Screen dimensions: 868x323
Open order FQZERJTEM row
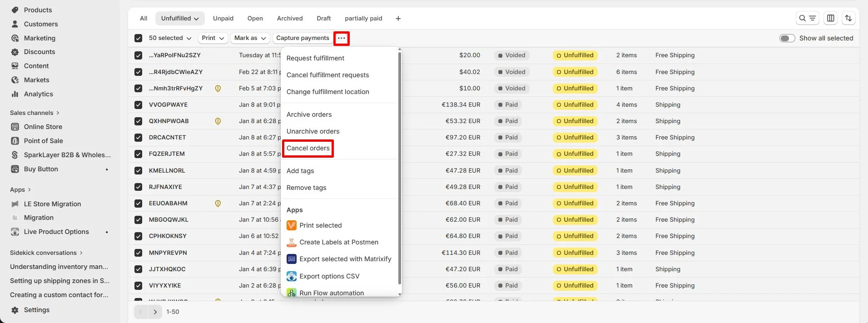493,154
